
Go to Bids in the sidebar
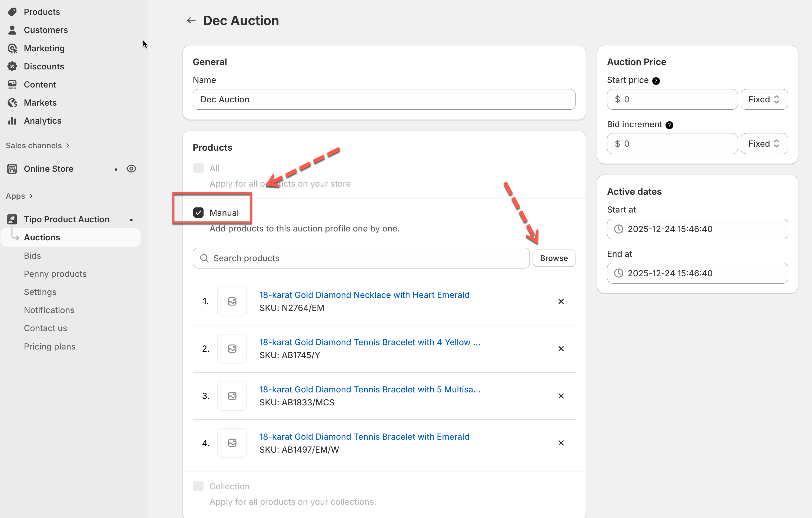[32, 256]
